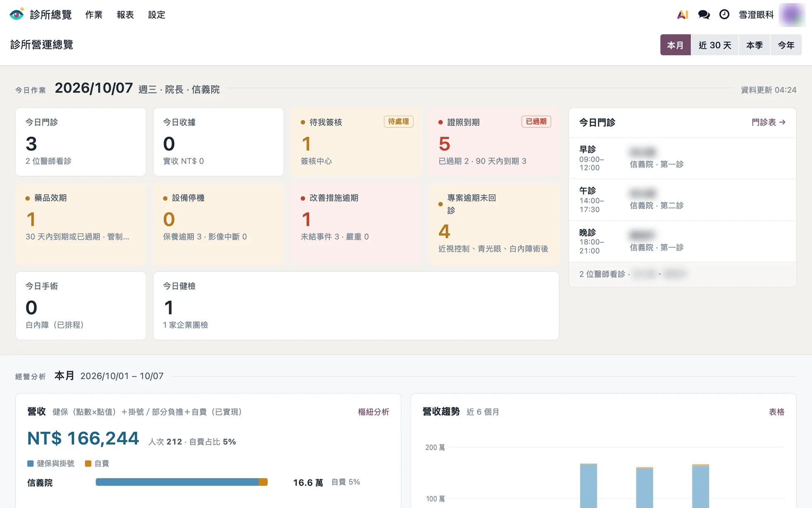The image size is (812, 508).
Task: Select the 近 30 天 period toggle
Action: [x=715, y=45]
